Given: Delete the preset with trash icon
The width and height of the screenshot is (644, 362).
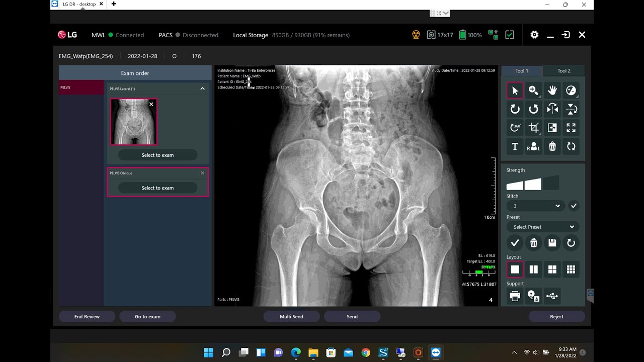Looking at the screenshot, I should click(533, 243).
